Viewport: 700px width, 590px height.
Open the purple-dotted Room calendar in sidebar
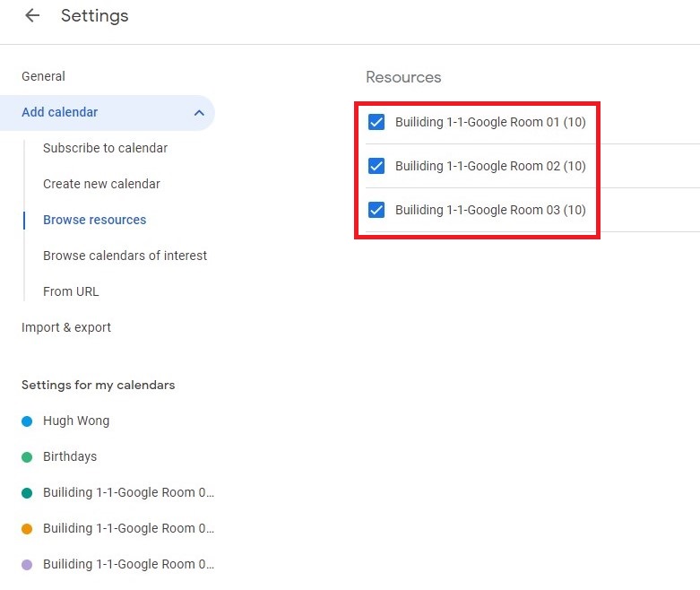point(128,564)
